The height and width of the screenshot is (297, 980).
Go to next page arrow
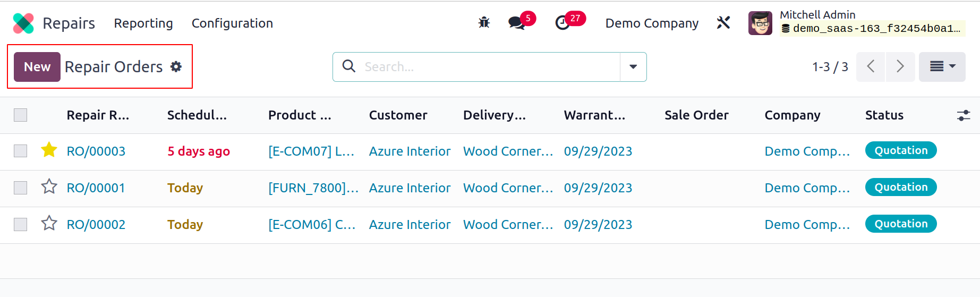[x=900, y=66]
